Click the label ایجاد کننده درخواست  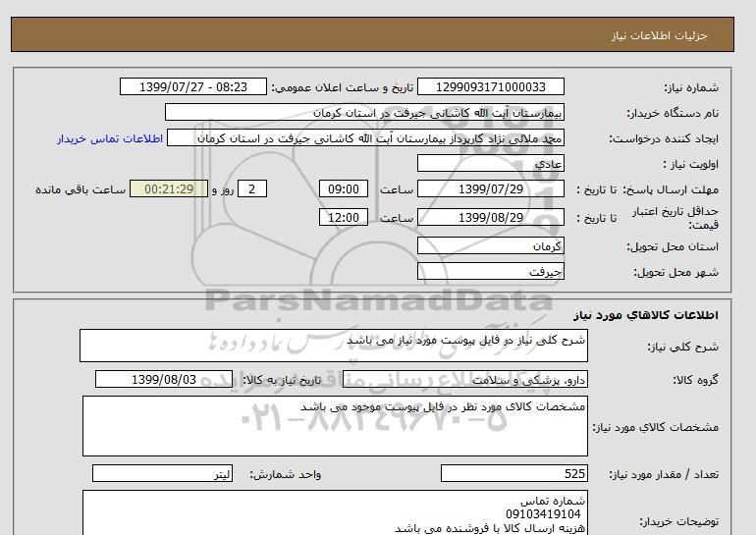tap(664, 138)
